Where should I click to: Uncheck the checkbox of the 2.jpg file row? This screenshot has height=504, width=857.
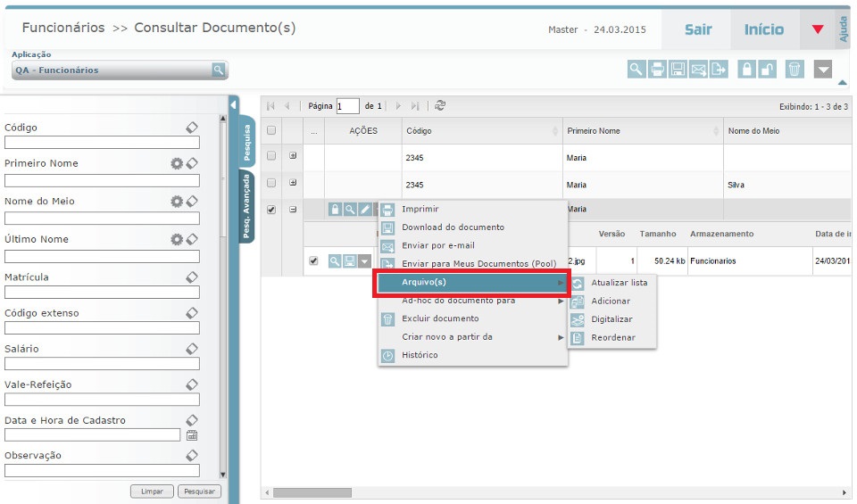pyautogui.click(x=313, y=261)
